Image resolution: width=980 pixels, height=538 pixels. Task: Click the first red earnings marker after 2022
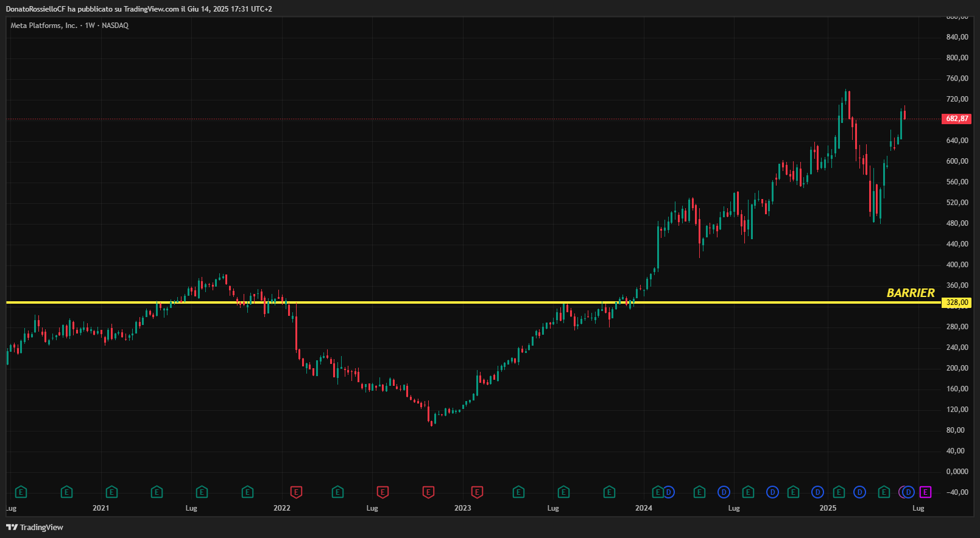coord(296,492)
